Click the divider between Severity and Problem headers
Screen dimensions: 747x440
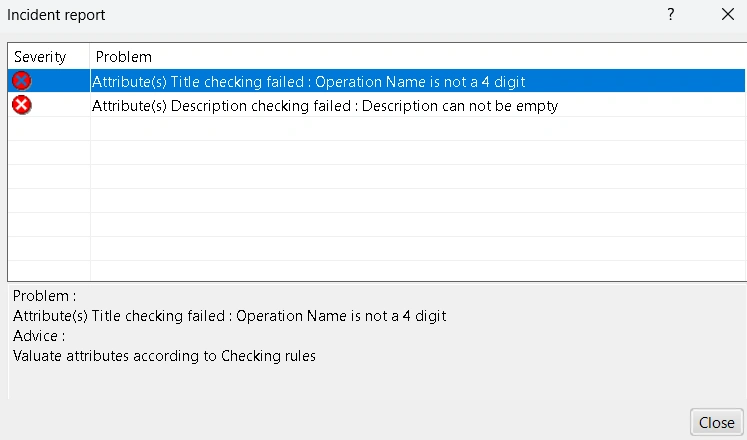point(90,57)
